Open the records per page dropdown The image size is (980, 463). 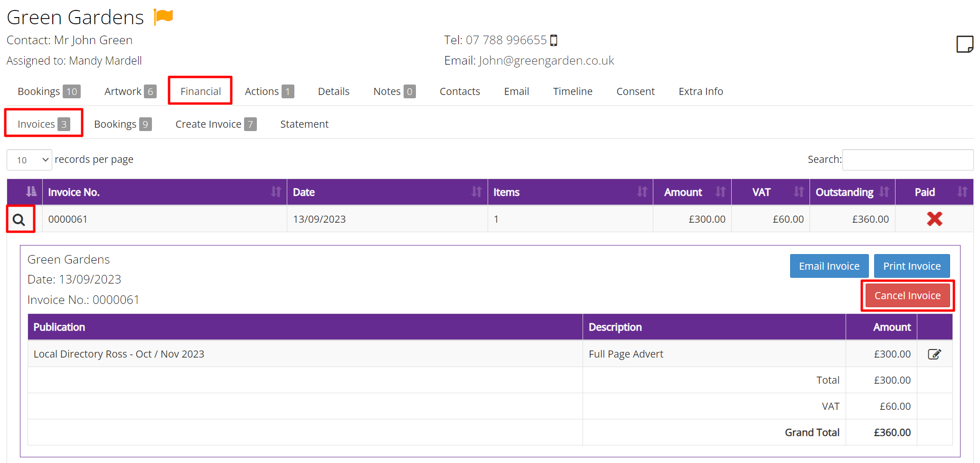tap(29, 160)
